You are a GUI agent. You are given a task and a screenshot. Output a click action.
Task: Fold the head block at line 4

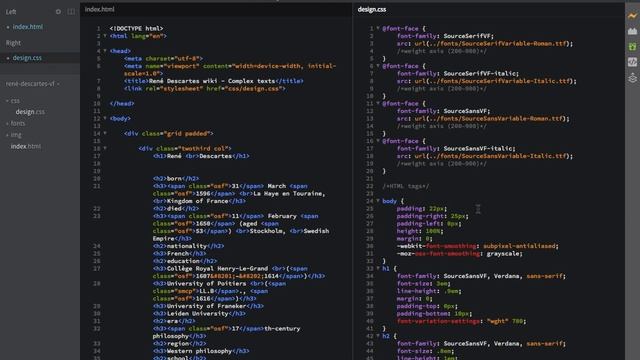point(105,51)
